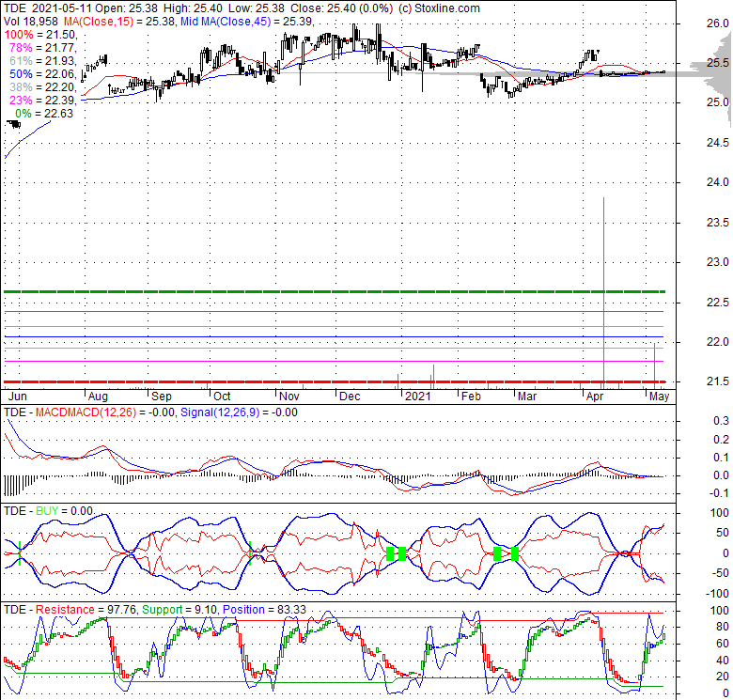Click the TDE 2021-05-11 title text
Viewport: 733px width, 700px height.
pyautogui.click(x=48, y=8)
